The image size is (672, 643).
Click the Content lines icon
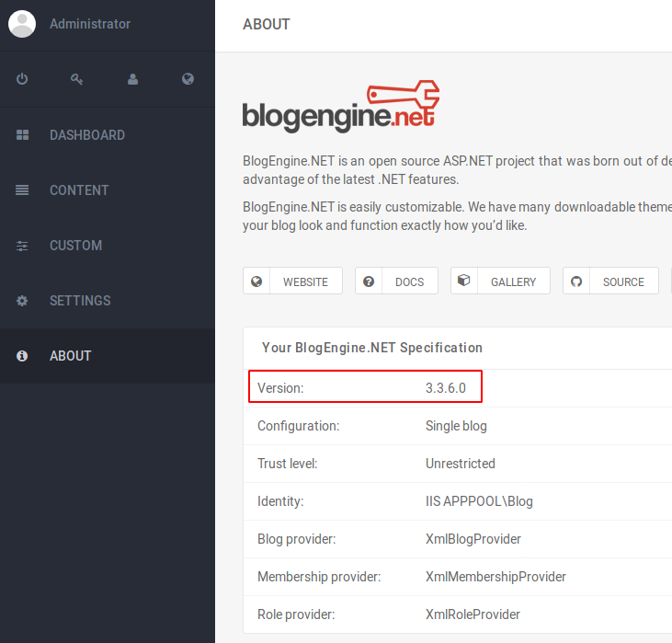pyautogui.click(x=22, y=190)
